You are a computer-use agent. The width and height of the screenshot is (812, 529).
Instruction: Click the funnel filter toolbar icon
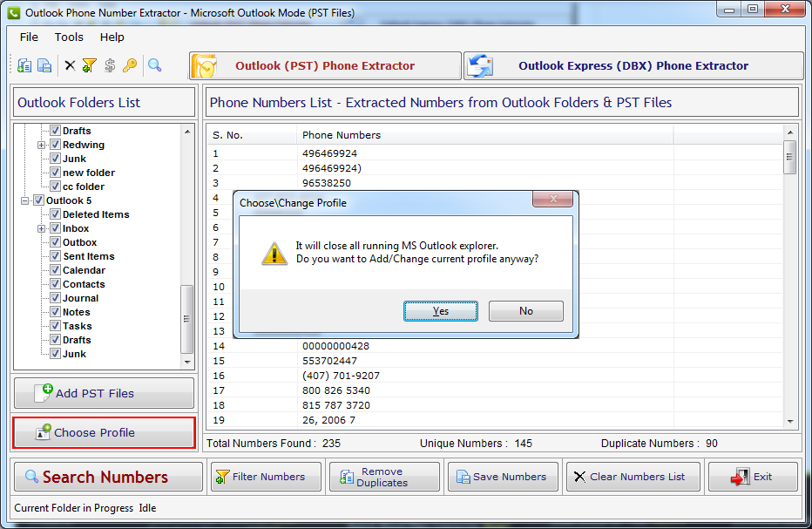pos(89,66)
